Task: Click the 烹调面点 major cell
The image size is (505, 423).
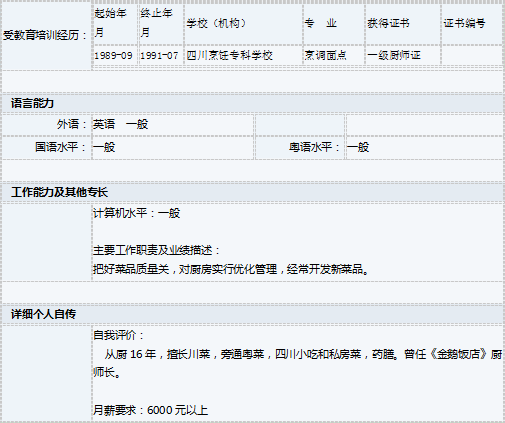Action: (x=325, y=55)
